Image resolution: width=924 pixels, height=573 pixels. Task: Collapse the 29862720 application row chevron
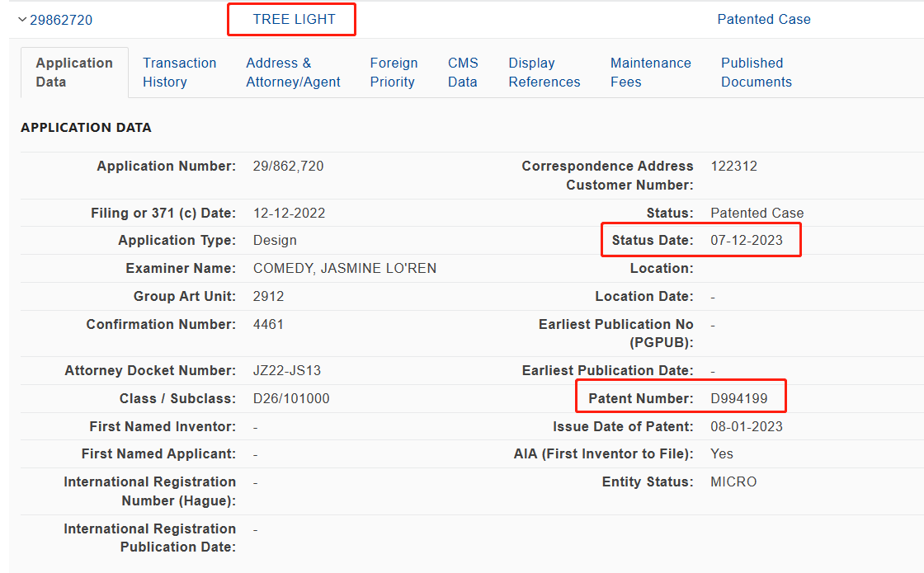click(x=22, y=20)
